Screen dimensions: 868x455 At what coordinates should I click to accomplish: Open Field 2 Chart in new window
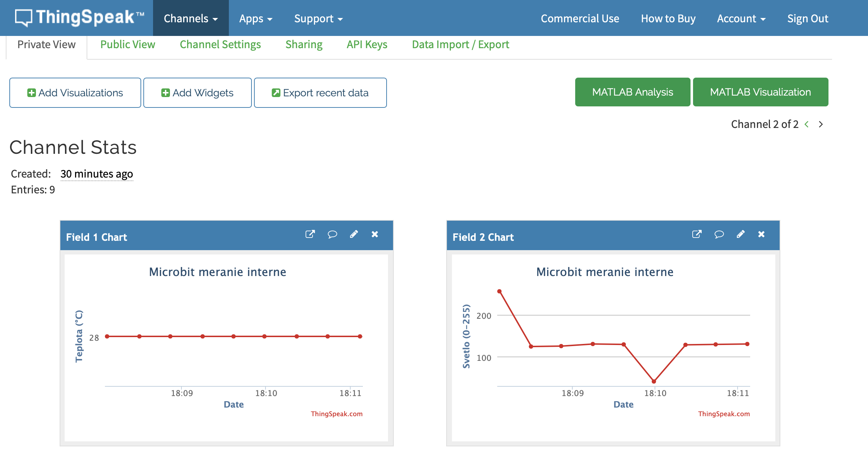click(697, 234)
